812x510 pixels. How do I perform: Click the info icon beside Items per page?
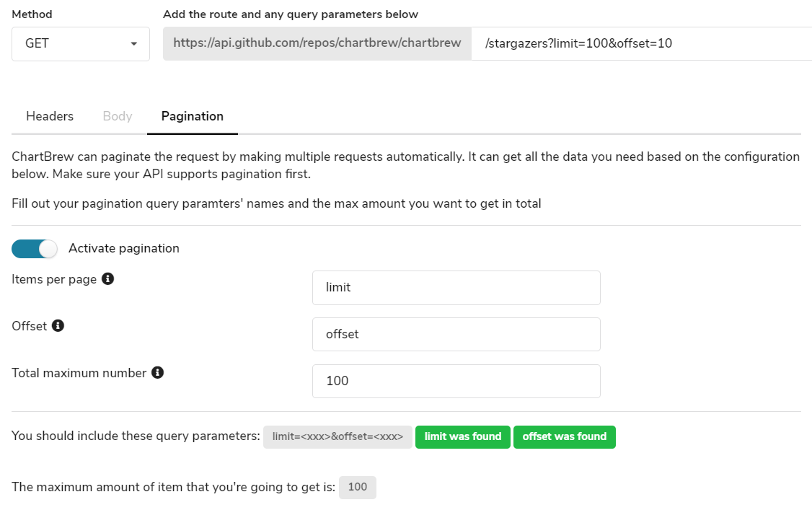tap(108, 279)
